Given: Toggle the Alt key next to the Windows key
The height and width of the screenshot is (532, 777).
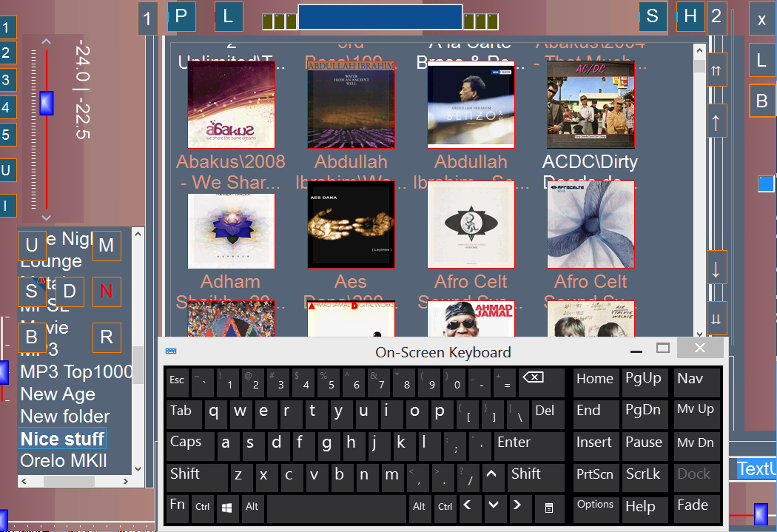Looking at the screenshot, I should tap(252, 508).
